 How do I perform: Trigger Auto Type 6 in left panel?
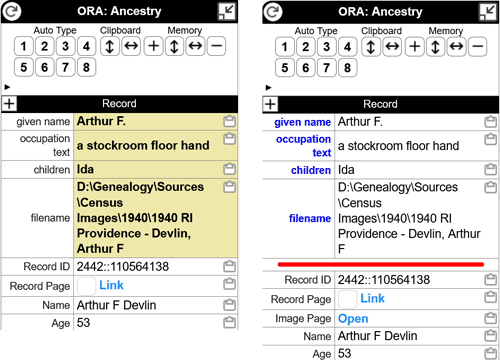[x=45, y=67]
